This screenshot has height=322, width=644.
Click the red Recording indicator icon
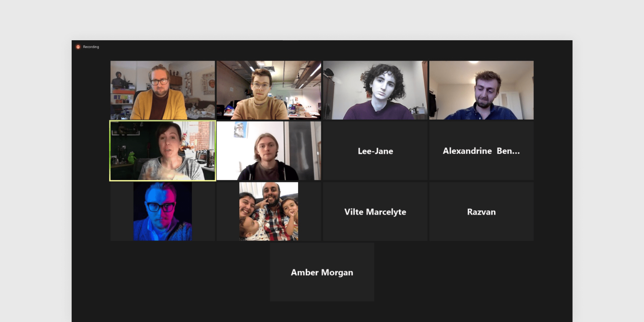(x=78, y=47)
